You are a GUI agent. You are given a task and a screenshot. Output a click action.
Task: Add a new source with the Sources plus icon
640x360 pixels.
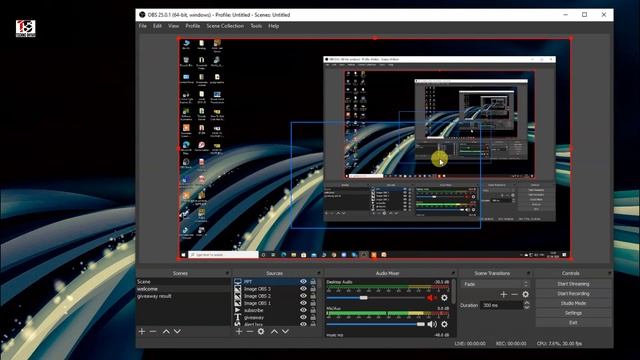[239, 331]
